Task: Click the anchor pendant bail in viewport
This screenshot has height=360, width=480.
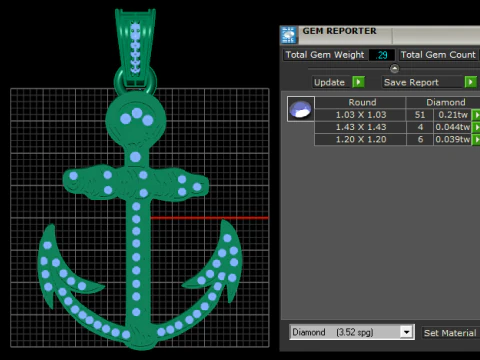Action: point(135,47)
